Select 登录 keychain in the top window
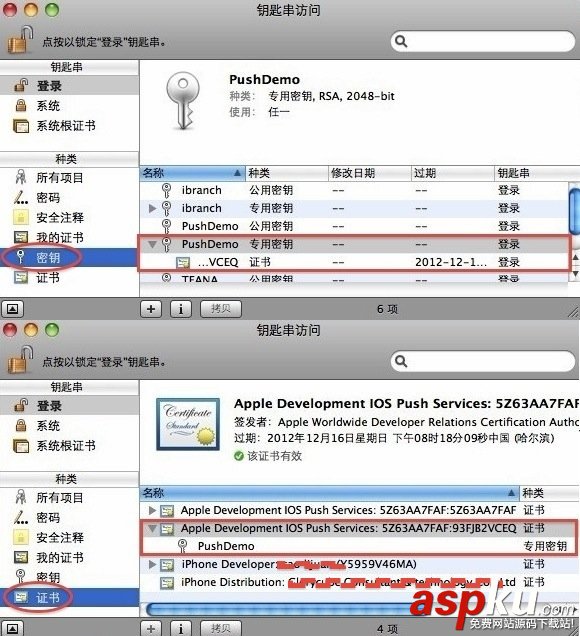580x636 pixels. coord(69,86)
